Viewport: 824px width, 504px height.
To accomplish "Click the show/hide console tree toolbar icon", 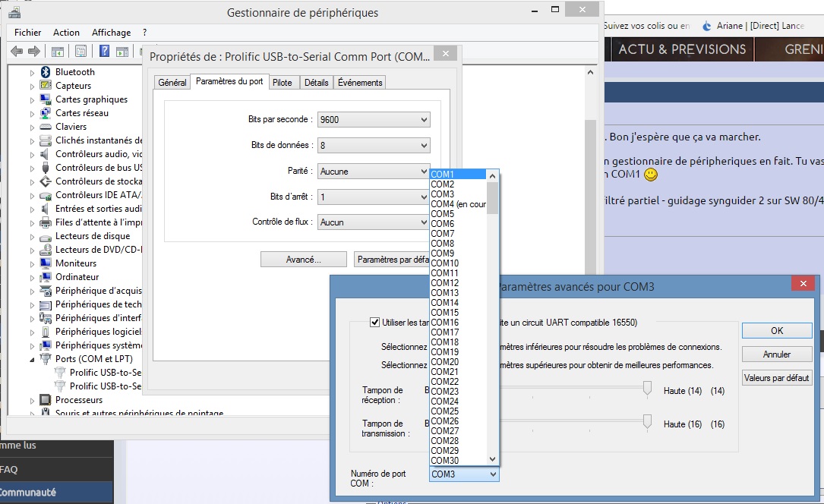I will pos(57,52).
